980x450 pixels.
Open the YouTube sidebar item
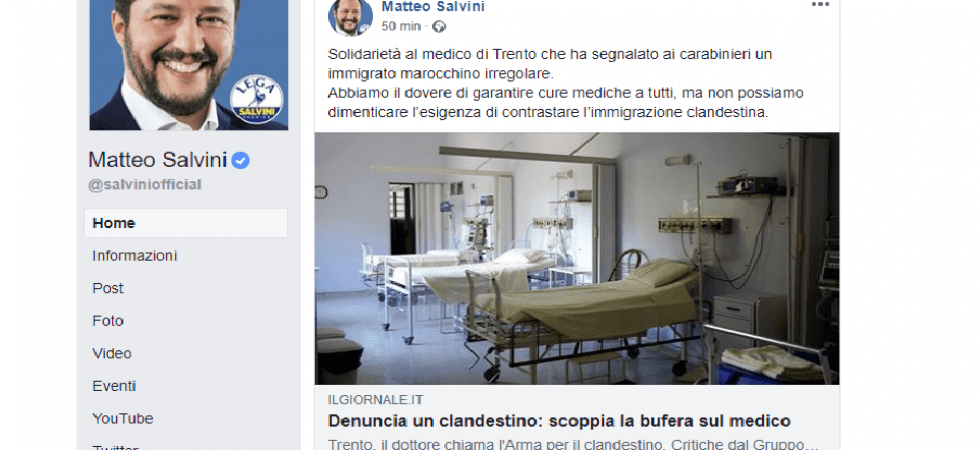point(122,418)
